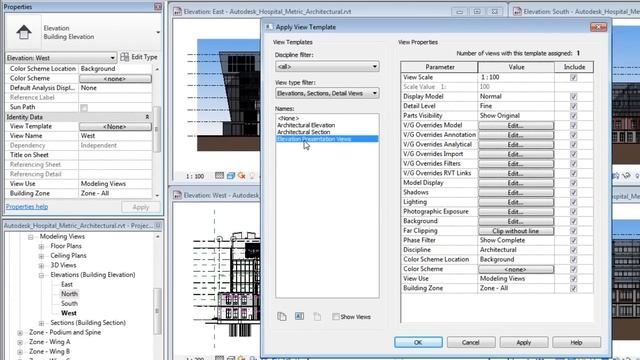Uncheck Include for Display Model
Viewport: 640px width, 360px height.
[573, 96]
